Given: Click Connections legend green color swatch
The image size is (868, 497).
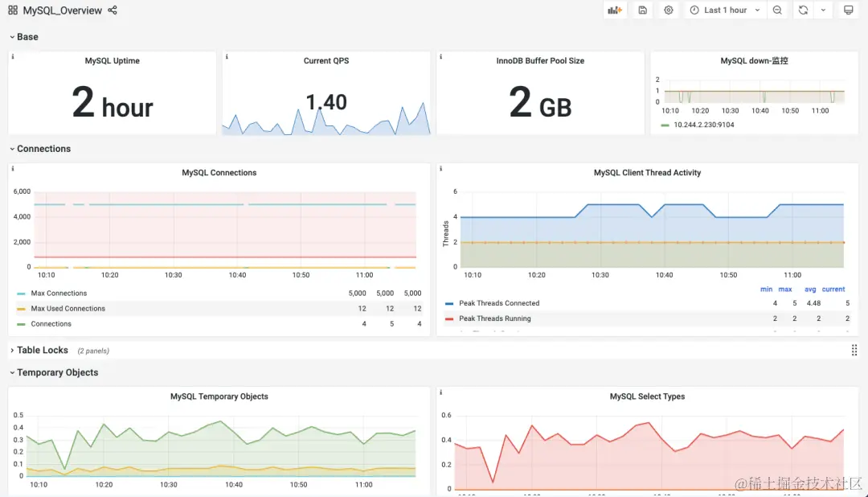Looking at the screenshot, I should click(21, 325).
